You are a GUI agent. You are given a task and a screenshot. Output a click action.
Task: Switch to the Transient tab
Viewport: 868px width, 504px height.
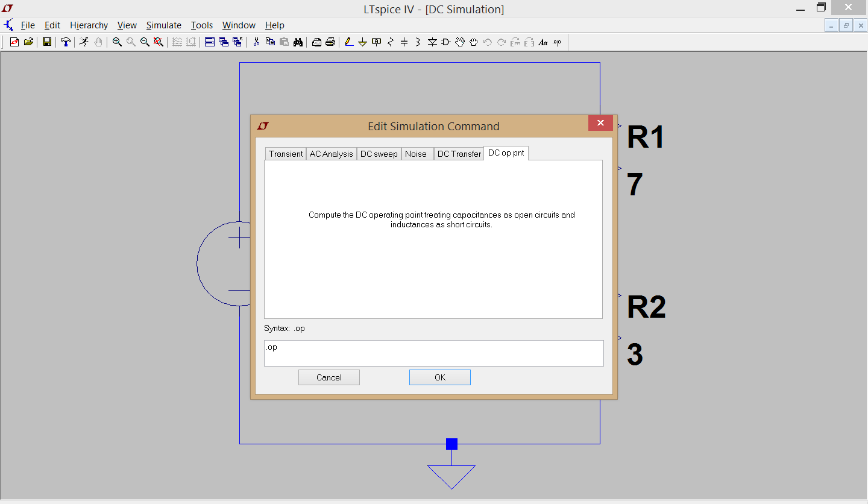[286, 154]
